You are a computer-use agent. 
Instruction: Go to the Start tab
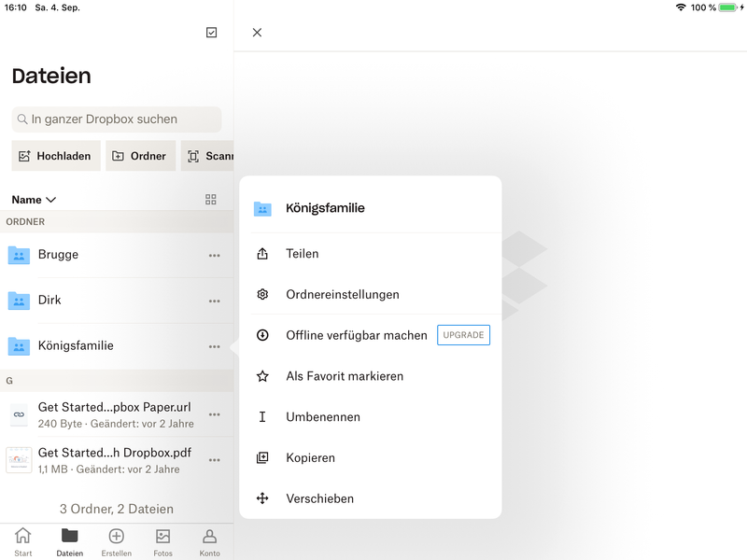[22, 542]
